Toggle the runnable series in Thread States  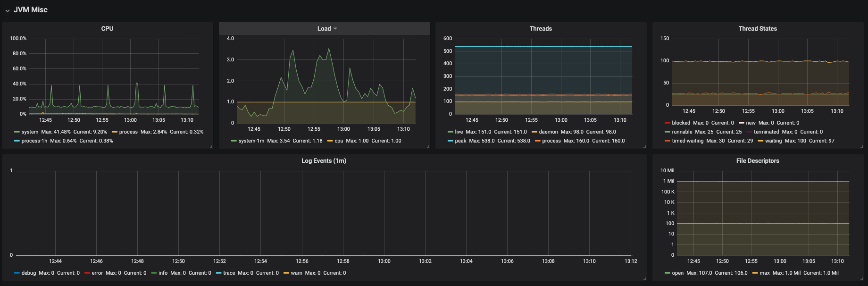(x=682, y=132)
